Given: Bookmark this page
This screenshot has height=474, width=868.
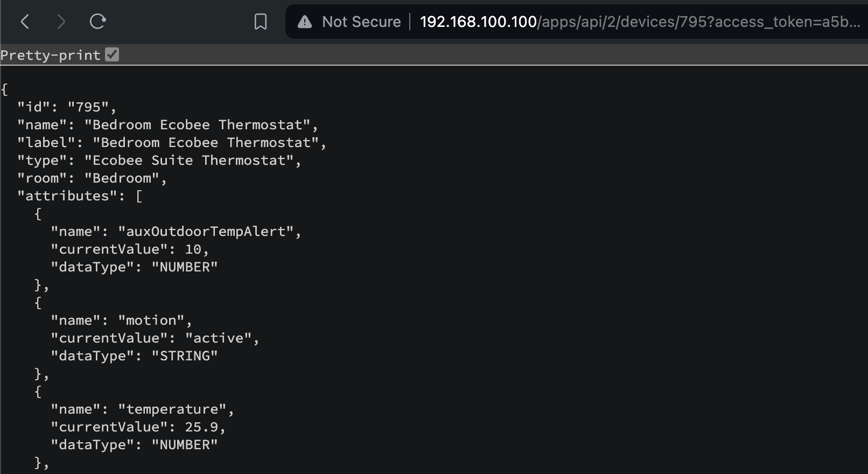Looking at the screenshot, I should pos(261,22).
